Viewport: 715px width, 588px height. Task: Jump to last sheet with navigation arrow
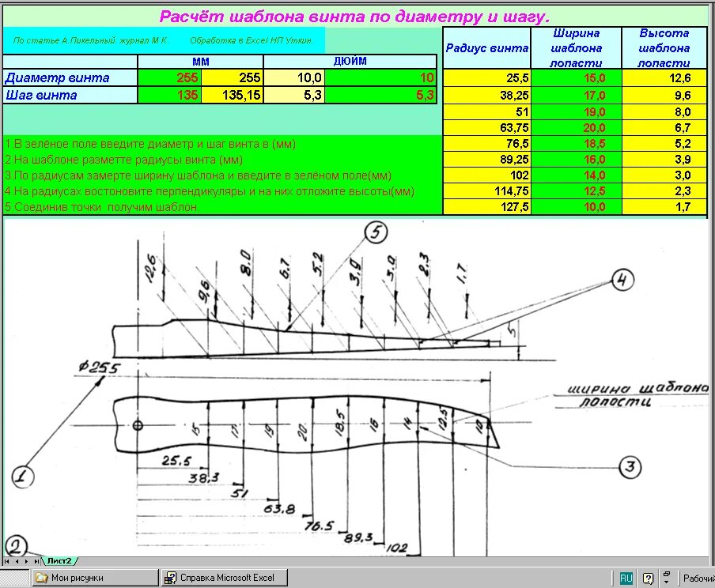pyautogui.click(x=36, y=561)
